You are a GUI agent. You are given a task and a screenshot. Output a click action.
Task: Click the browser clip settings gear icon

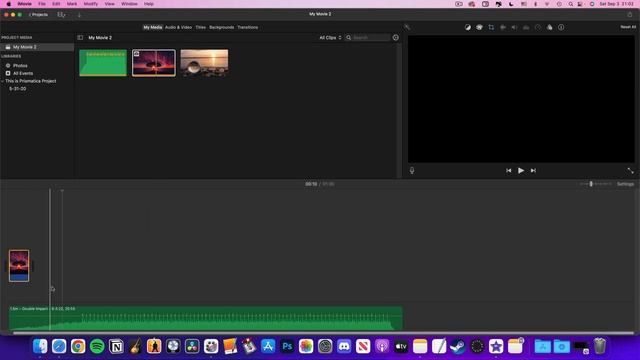tap(396, 38)
